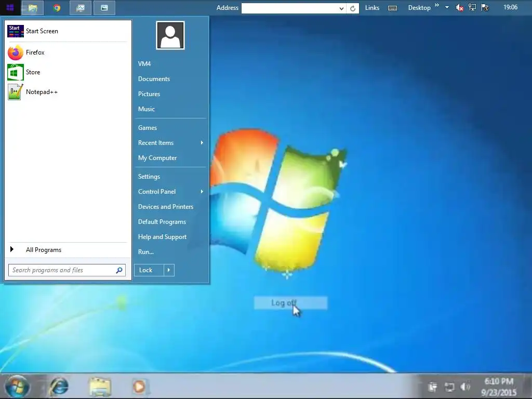Viewport: 532px width, 399px height.
Task: Open the touch keyboard icon
Action: [393, 8]
